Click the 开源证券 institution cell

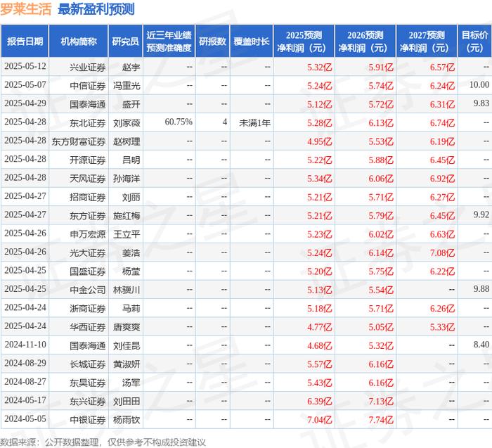pyautogui.click(x=88, y=160)
